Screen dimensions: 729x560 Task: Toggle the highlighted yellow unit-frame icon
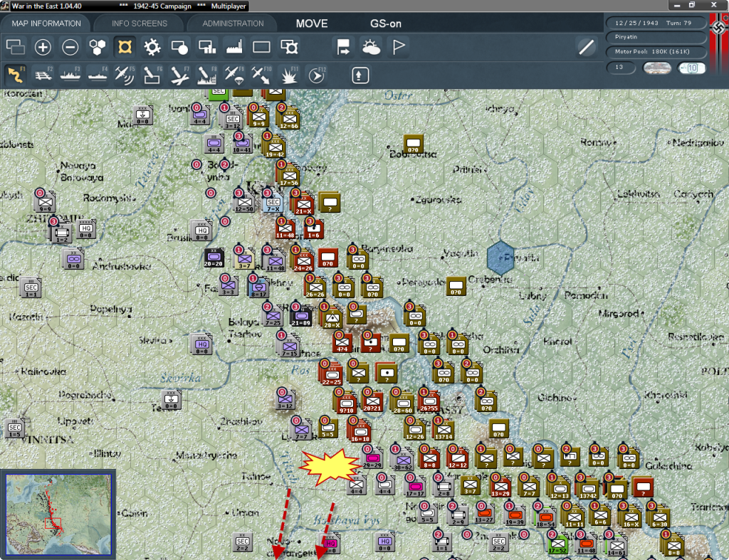pos(125,47)
